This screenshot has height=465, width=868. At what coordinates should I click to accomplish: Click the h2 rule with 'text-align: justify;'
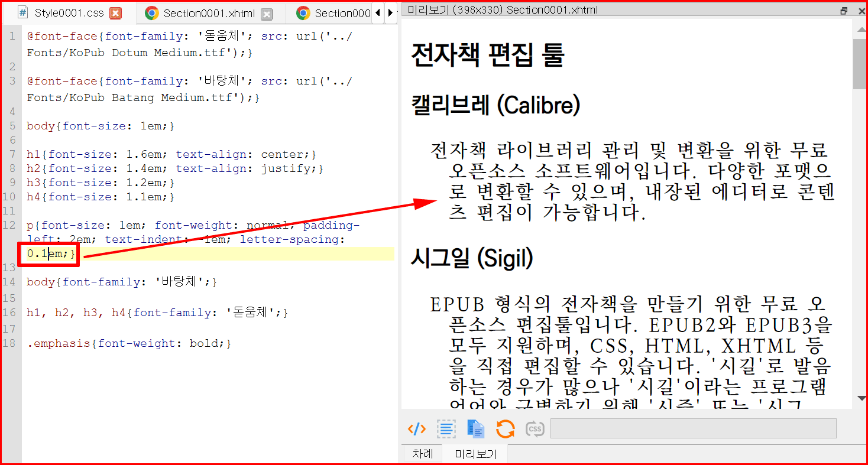[175, 168]
